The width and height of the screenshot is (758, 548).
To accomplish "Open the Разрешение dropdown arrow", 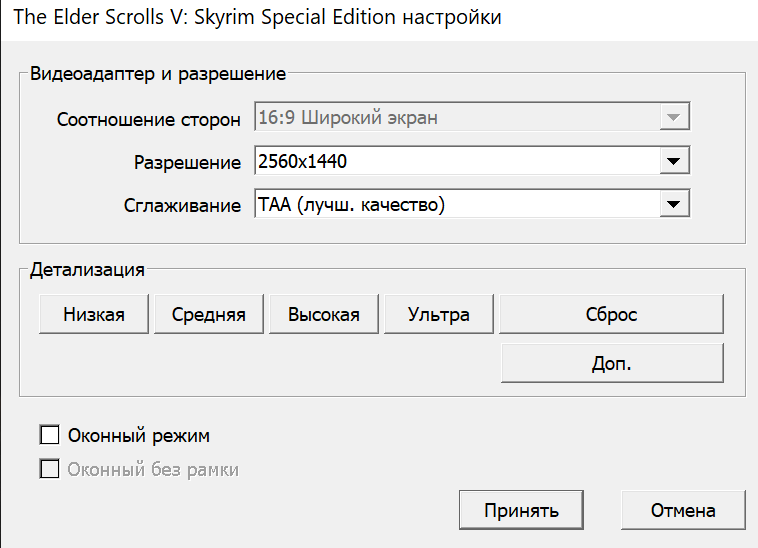I will pos(675,162).
